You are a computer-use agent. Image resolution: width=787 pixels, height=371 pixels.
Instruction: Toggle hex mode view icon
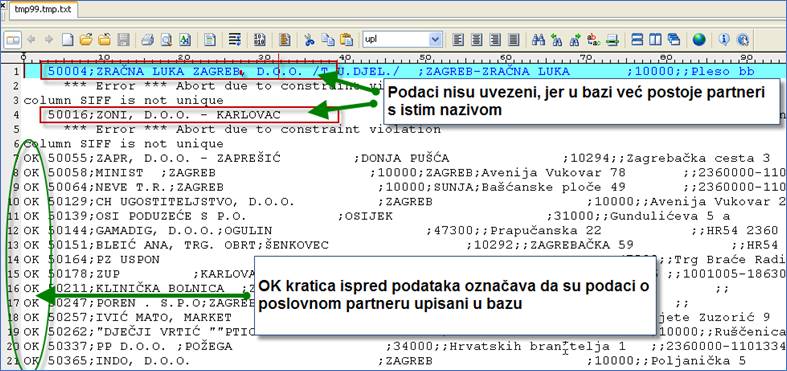pos(260,39)
